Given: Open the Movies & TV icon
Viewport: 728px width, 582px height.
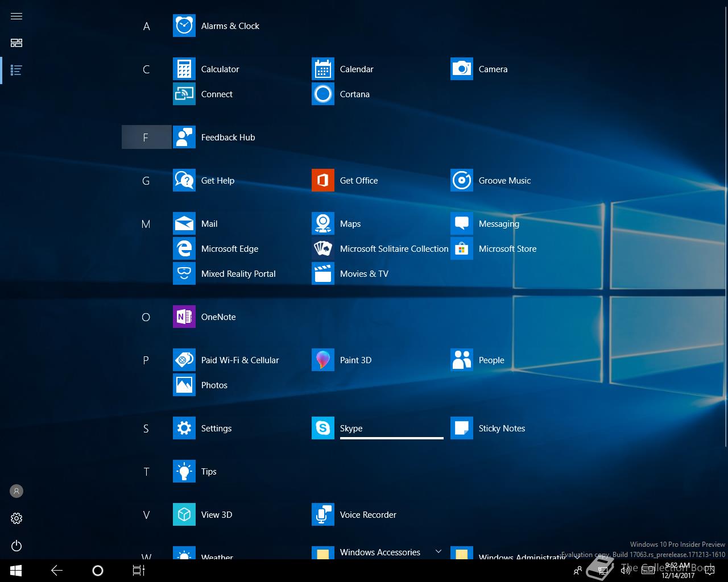Looking at the screenshot, I should pos(323,274).
